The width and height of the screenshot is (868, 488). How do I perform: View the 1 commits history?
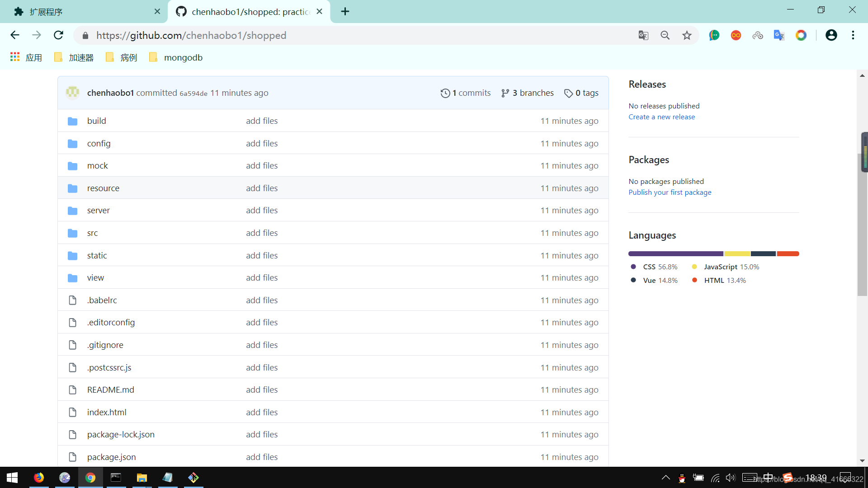click(465, 93)
